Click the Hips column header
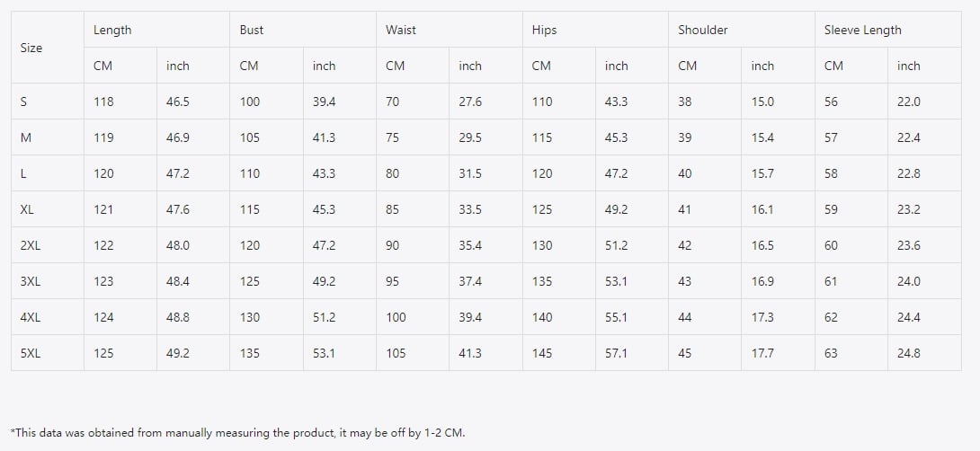980x451 pixels. coord(595,30)
